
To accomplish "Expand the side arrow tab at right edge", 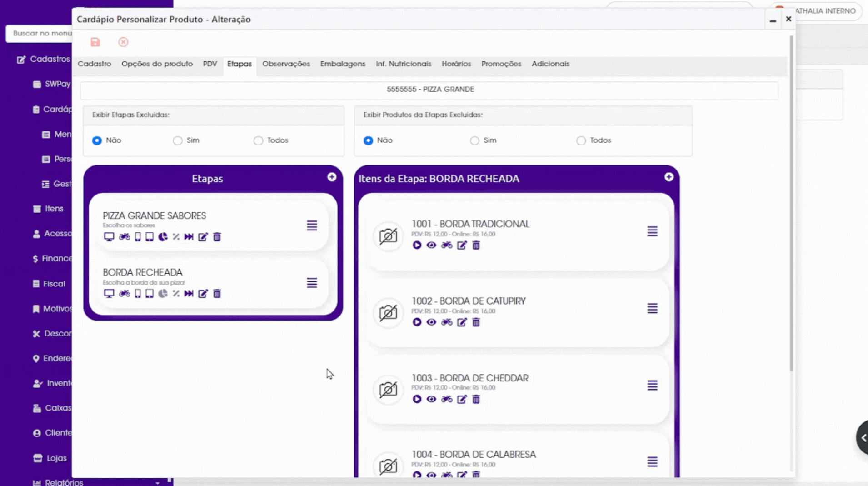I will (x=862, y=437).
